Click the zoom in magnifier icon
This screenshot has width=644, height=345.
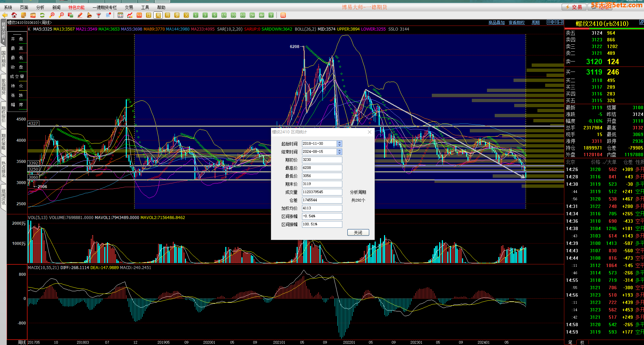point(52,15)
